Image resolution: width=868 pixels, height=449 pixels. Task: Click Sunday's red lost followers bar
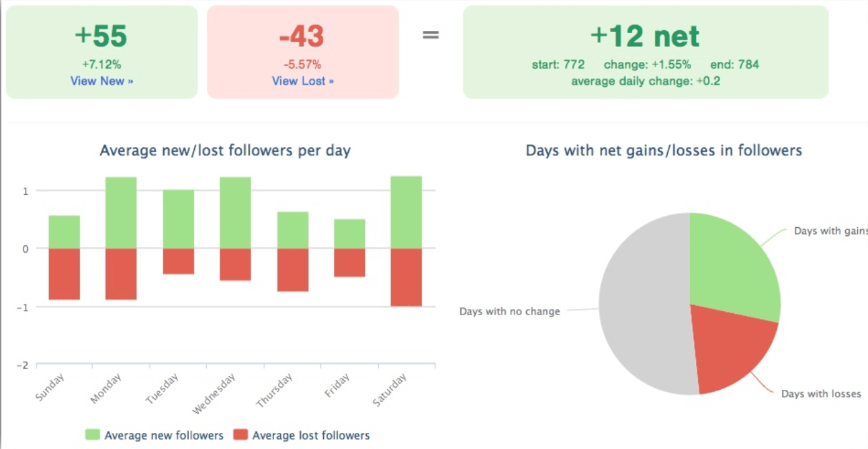[x=64, y=274]
